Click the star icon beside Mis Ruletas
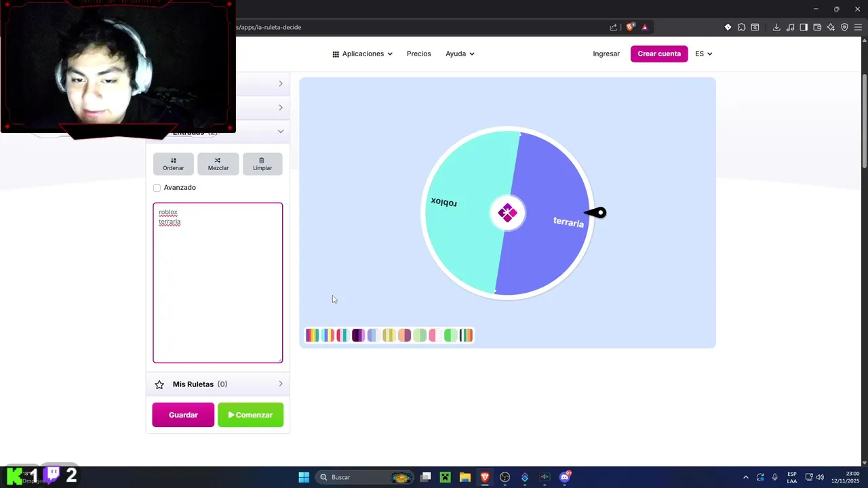Viewport: 868px width, 488px height. click(159, 384)
